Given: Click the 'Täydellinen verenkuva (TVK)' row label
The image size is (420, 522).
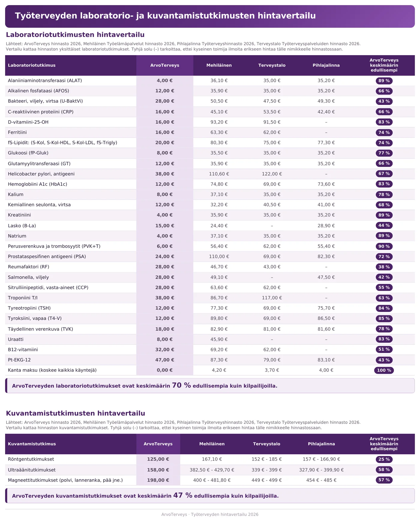Looking at the screenshot, I should pyautogui.click(x=40, y=329).
